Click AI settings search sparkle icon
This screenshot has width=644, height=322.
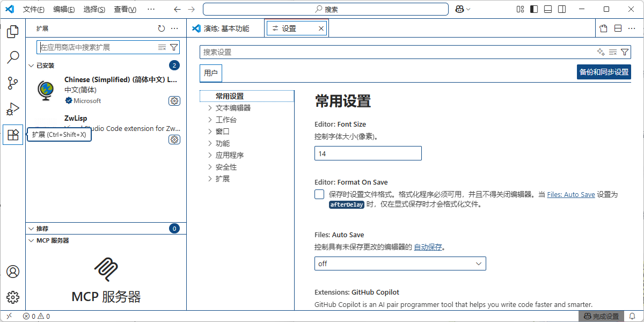601,52
